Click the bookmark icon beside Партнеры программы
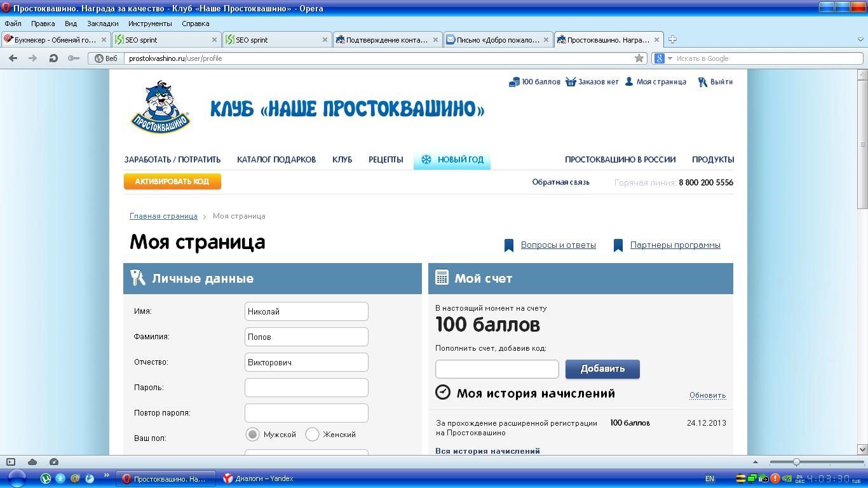868x488 pixels. tap(618, 246)
